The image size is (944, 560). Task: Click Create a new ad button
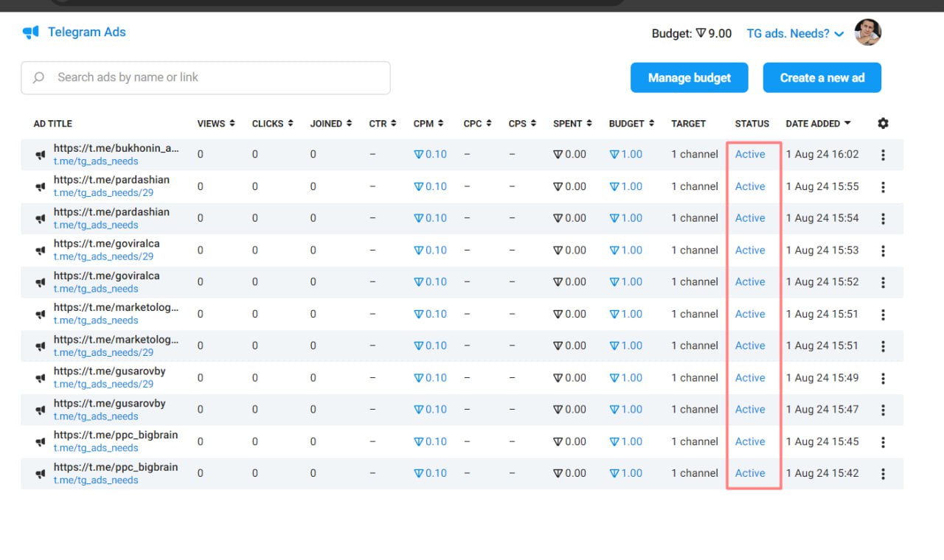point(822,77)
